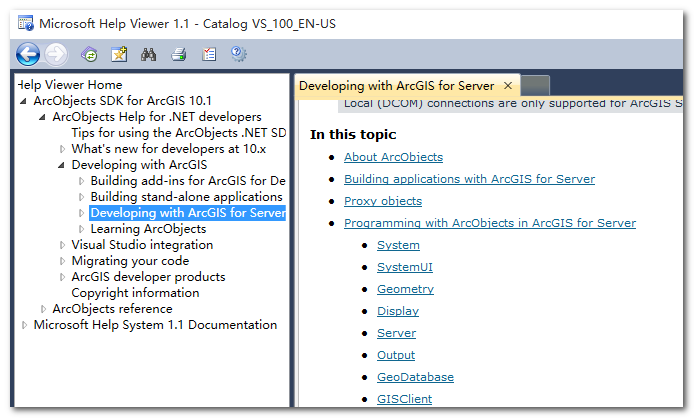Click the greyed Forward arrow button
This screenshot has height=418, width=694.
(x=56, y=54)
